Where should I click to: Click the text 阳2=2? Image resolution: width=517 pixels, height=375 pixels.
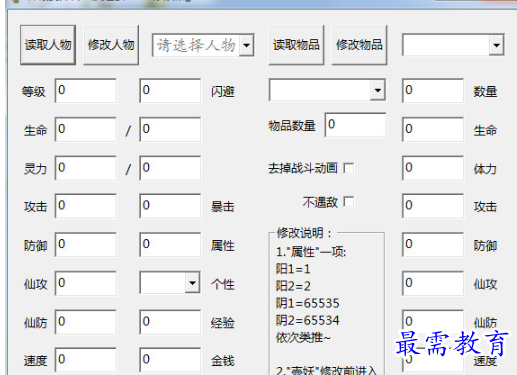click(293, 286)
